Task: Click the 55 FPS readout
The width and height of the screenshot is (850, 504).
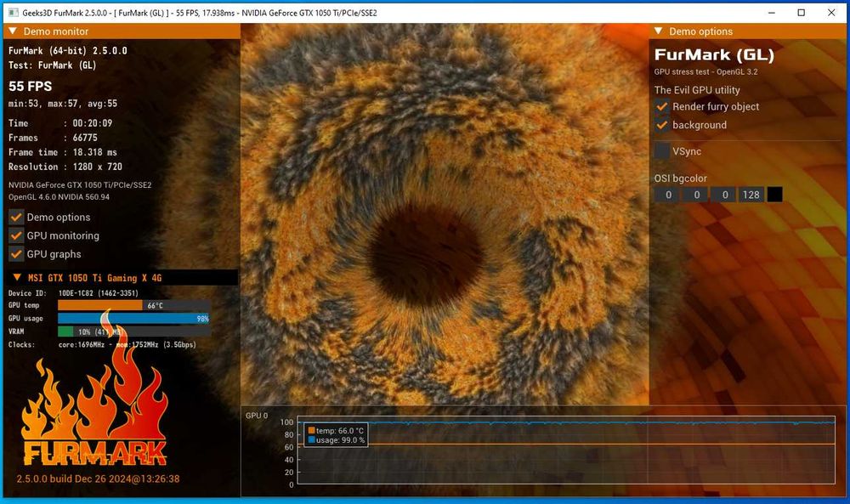Action: tap(31, 86)
